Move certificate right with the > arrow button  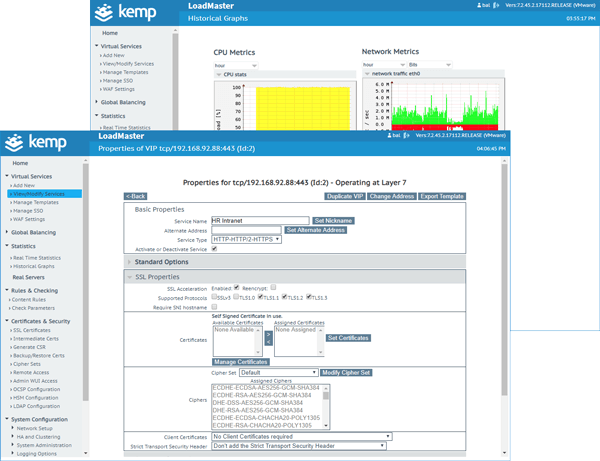[269, 335]
